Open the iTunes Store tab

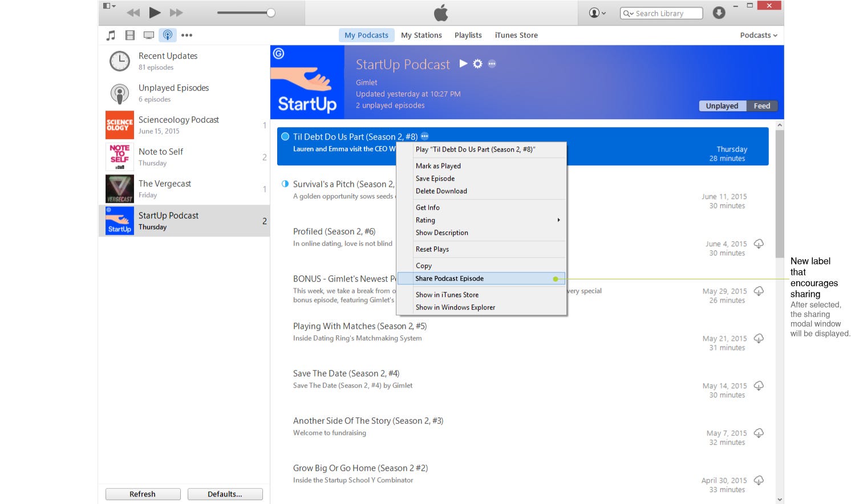[516, 35]
